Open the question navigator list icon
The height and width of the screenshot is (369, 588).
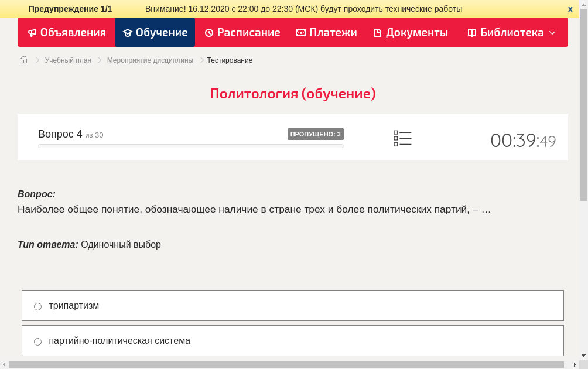[402, 138]
